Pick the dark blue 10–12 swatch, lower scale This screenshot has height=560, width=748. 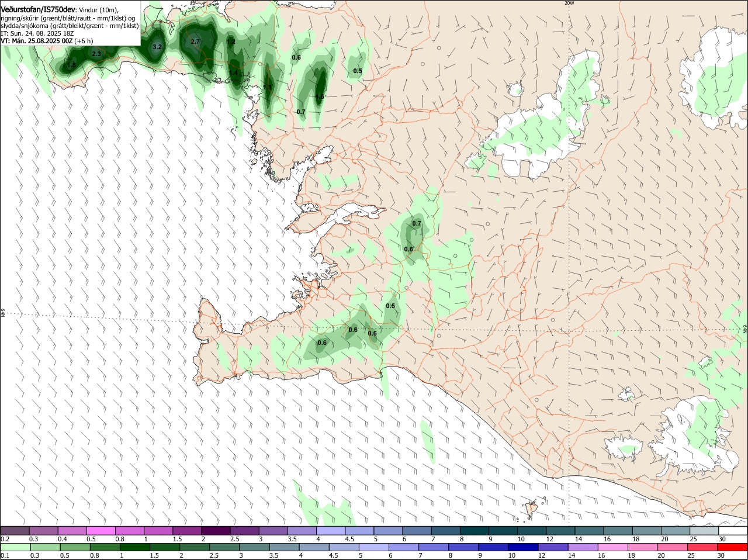[x=523, y=547]
